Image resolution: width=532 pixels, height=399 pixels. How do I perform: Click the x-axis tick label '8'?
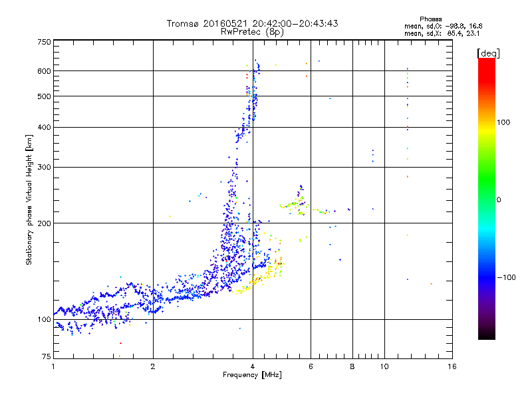pyautogui.click(x=352, y=366)
